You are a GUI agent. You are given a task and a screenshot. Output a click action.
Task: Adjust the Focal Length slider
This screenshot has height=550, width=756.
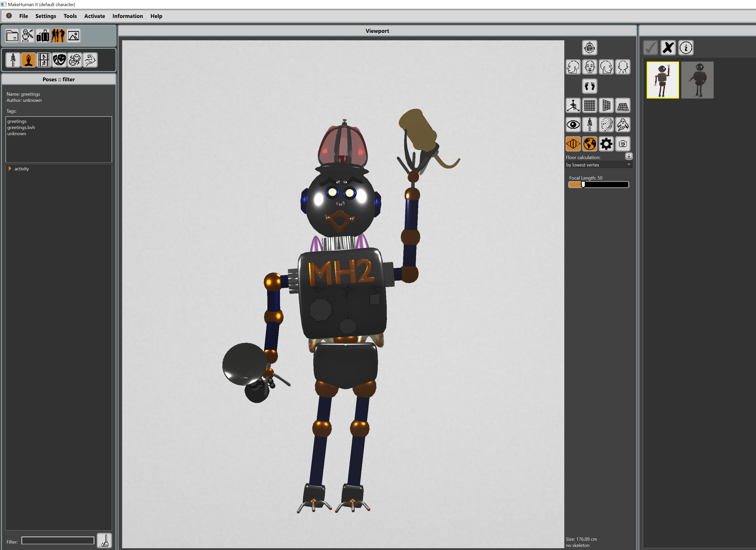(x=598, y=184)
